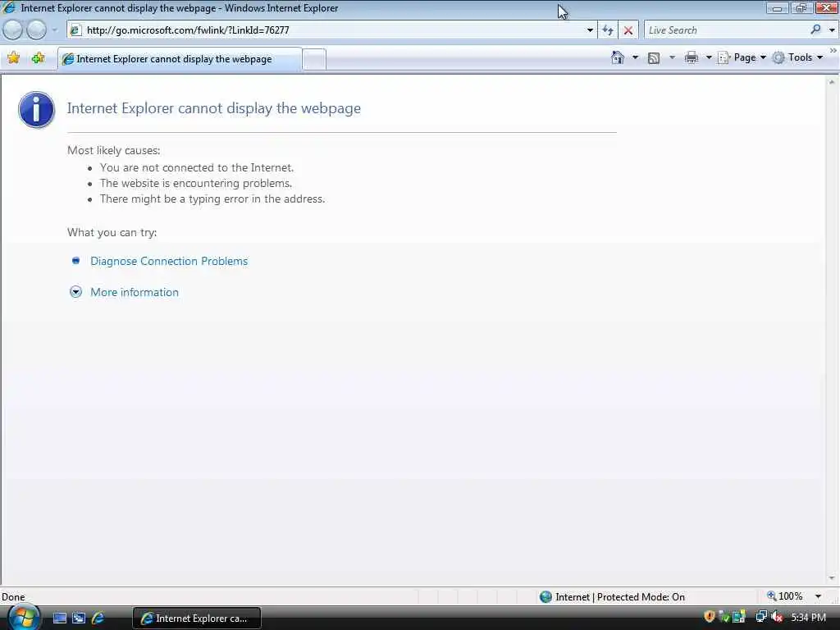
Task: Open the Page menu
Action: click(x=742, y=57)
